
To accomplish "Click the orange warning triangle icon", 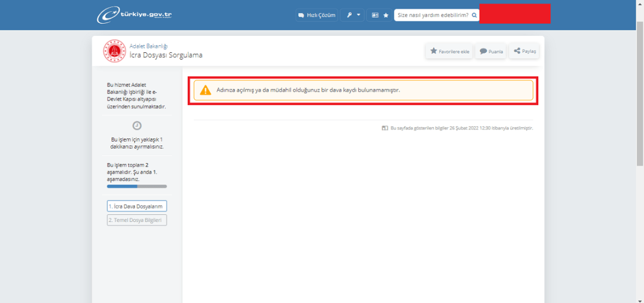I will tap(205, 90).
